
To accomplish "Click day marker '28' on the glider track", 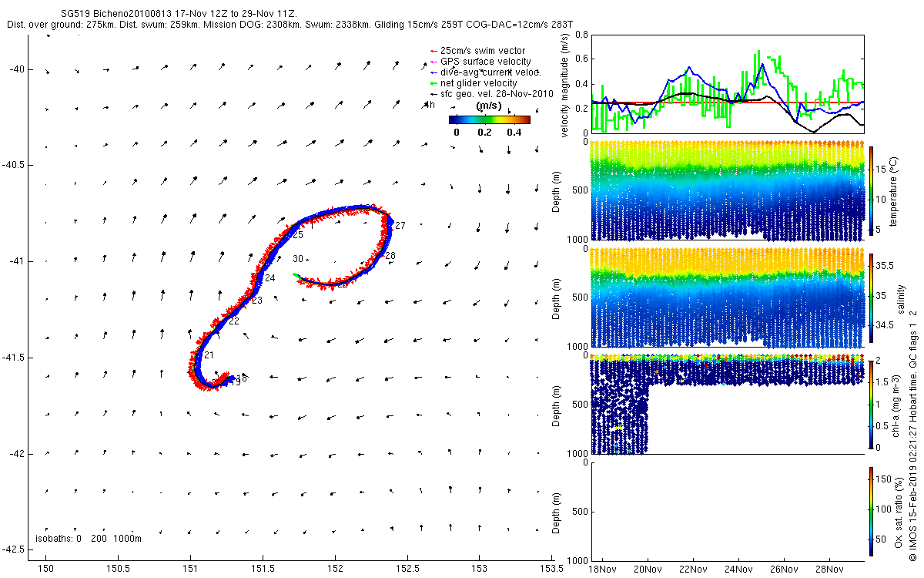I will point(390,256).
